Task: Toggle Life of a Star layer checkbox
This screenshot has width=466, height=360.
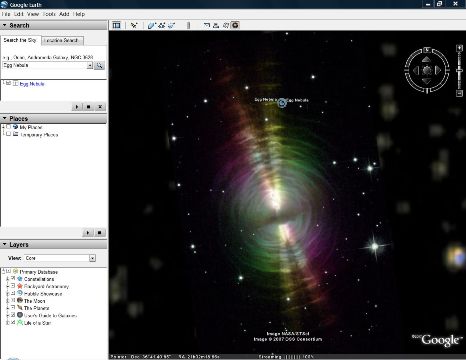Action: [x=13, y=322]
